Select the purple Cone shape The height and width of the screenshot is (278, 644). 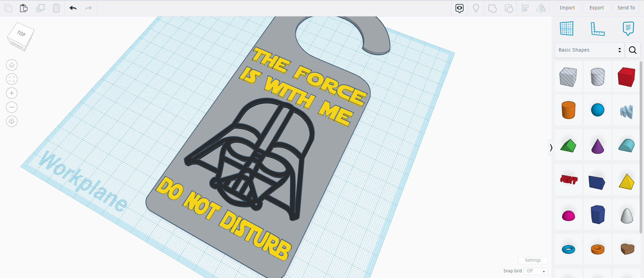597,146
